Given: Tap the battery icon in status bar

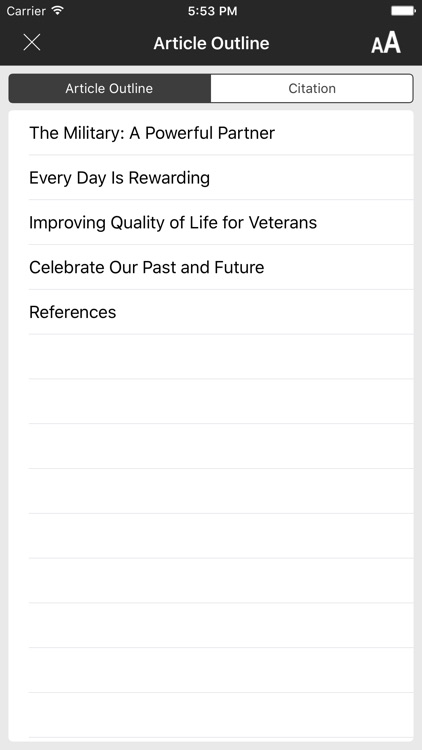Looking at the screenshot, I should [x=403, y=11].
